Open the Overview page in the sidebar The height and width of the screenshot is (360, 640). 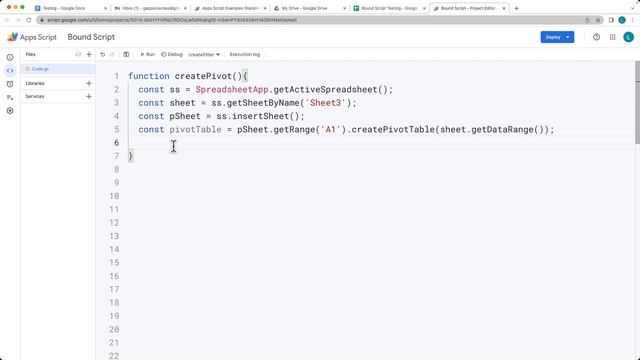pos(10,58)
